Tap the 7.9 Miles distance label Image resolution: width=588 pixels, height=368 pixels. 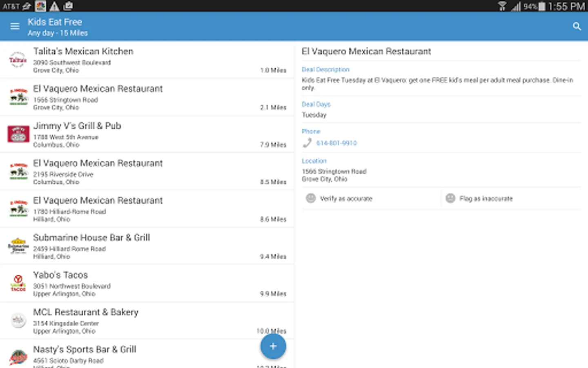(x=273, y=145)
